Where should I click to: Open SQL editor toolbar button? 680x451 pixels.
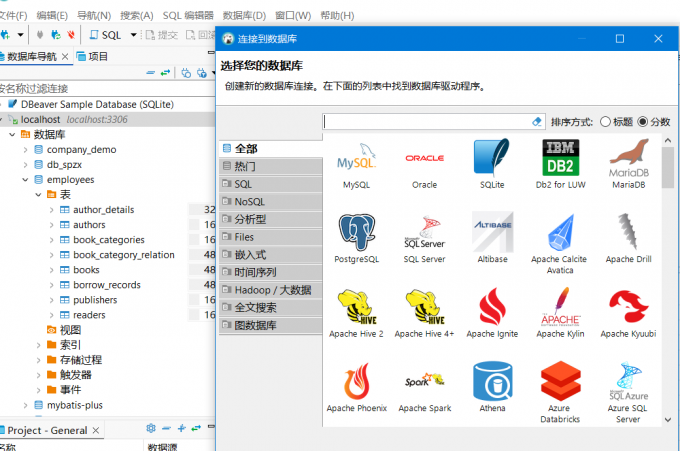click(105, 35)
